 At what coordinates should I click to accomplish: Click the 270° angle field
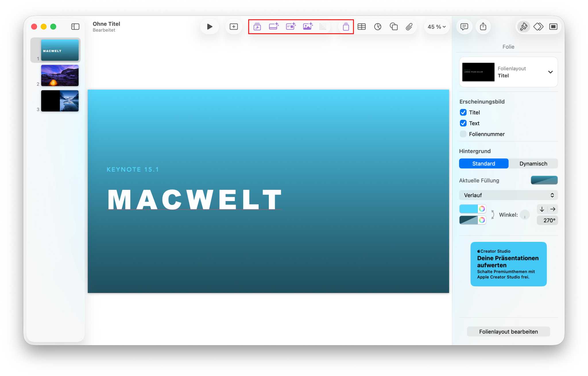pyautogui.click(x=547, y=220)
